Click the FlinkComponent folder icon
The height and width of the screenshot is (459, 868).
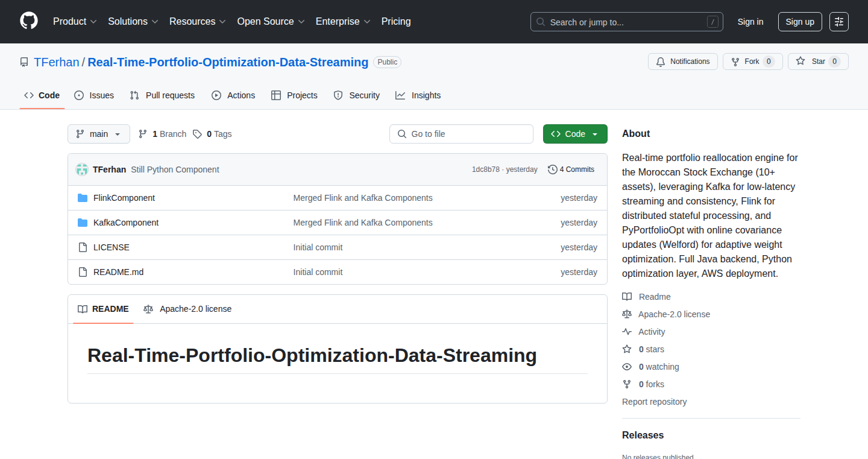pyautogui.click(x=83, y=198)
